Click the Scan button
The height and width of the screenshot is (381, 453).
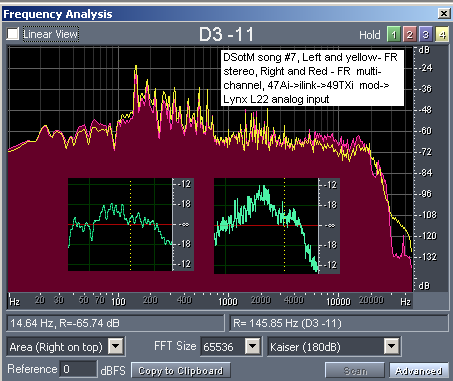click(355, 371)
